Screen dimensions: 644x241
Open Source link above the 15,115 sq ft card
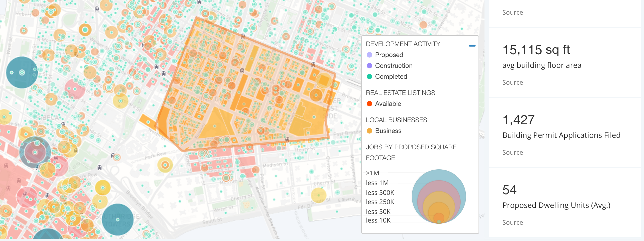(512, 12)
